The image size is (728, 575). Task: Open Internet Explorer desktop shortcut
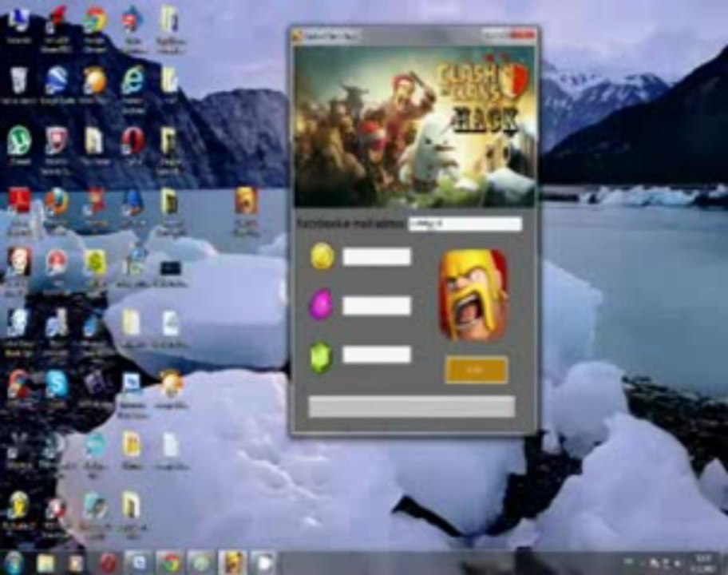[133, 81]
